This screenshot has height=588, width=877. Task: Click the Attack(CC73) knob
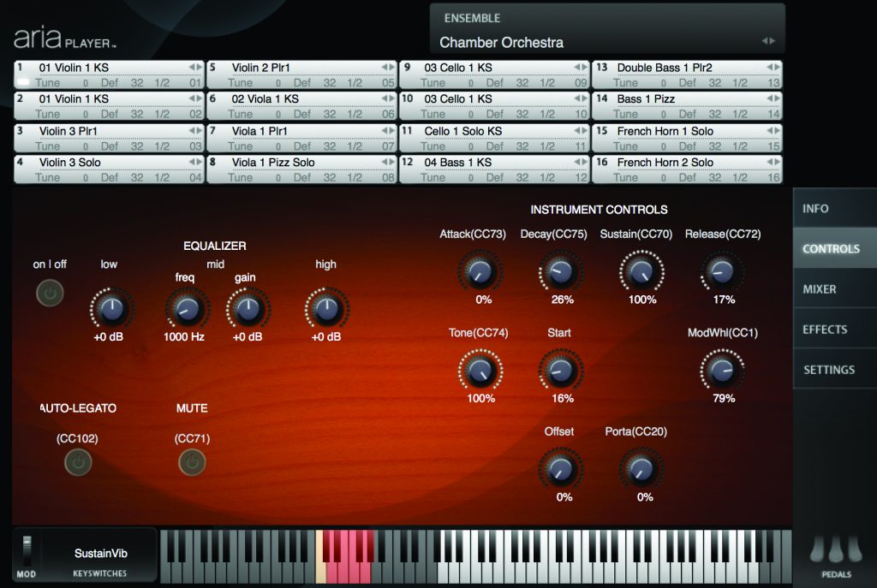(480, 271)
